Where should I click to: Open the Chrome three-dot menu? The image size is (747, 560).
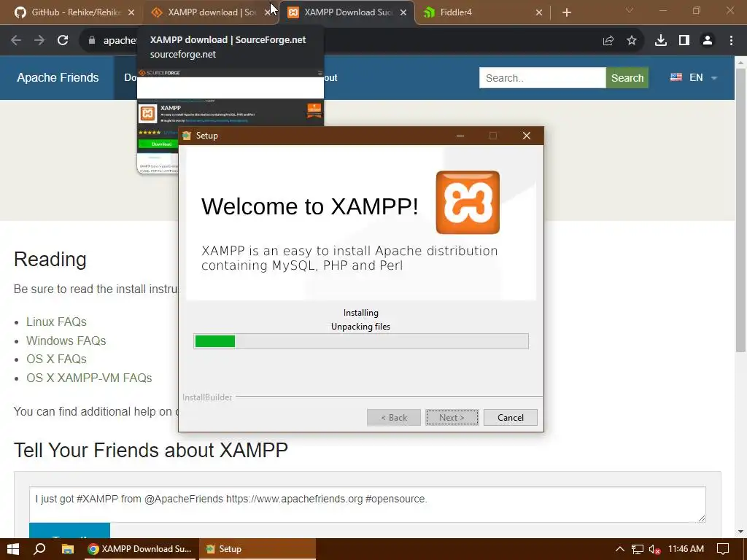731,41
